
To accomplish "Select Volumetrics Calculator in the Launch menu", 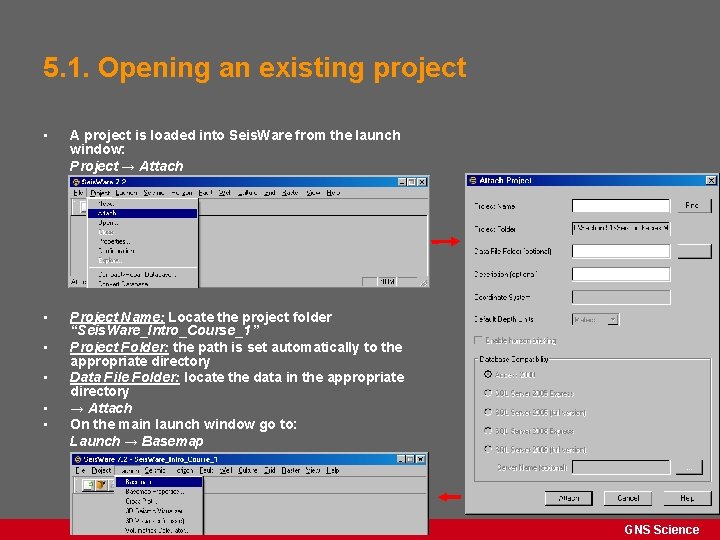I will click(158, 530).
